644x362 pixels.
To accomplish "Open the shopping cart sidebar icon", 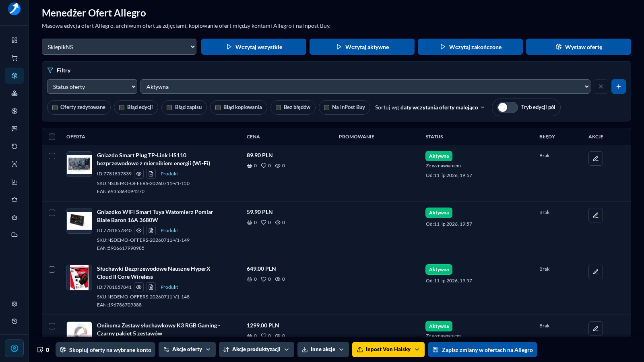I will click(x=14, y=58).
